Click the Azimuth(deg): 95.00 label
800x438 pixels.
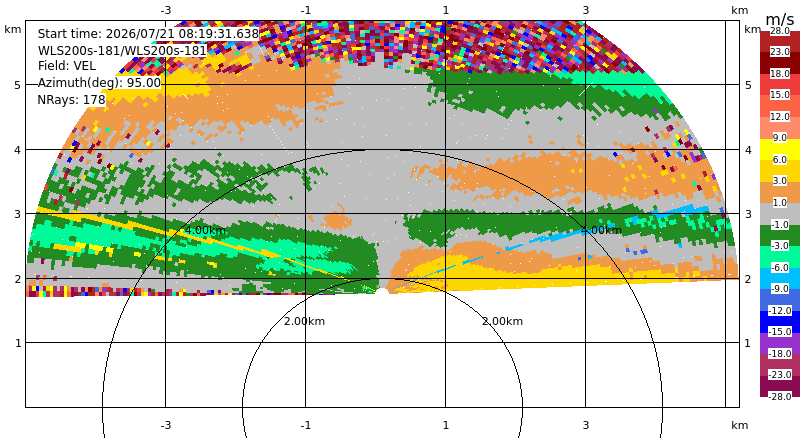[x=99, y=83]
